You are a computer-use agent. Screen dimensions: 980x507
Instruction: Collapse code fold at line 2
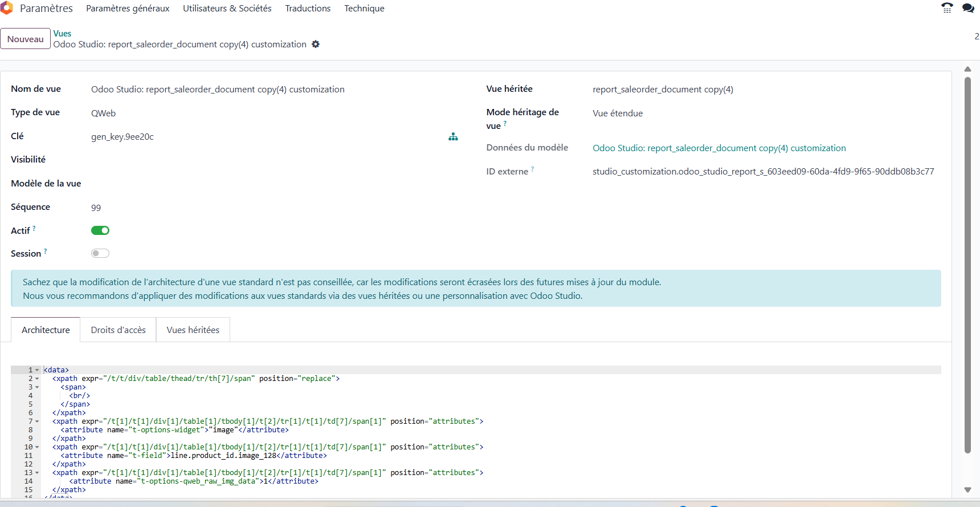click(x=37, y=379)
